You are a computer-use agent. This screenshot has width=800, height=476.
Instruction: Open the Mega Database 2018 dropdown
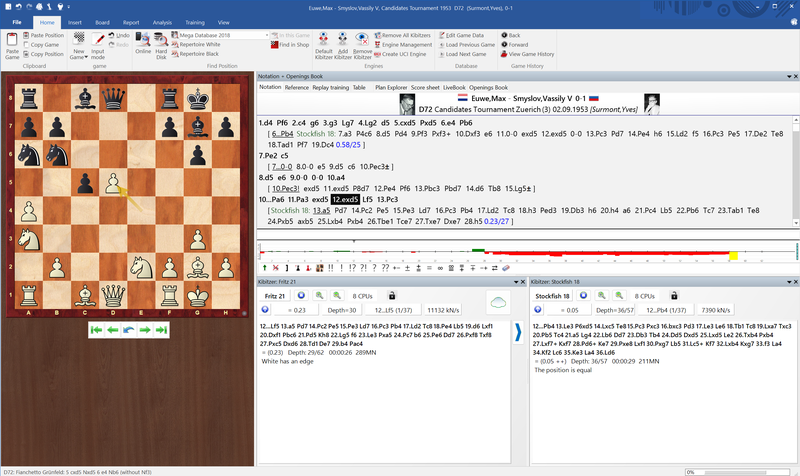click(x=267, y=35)
